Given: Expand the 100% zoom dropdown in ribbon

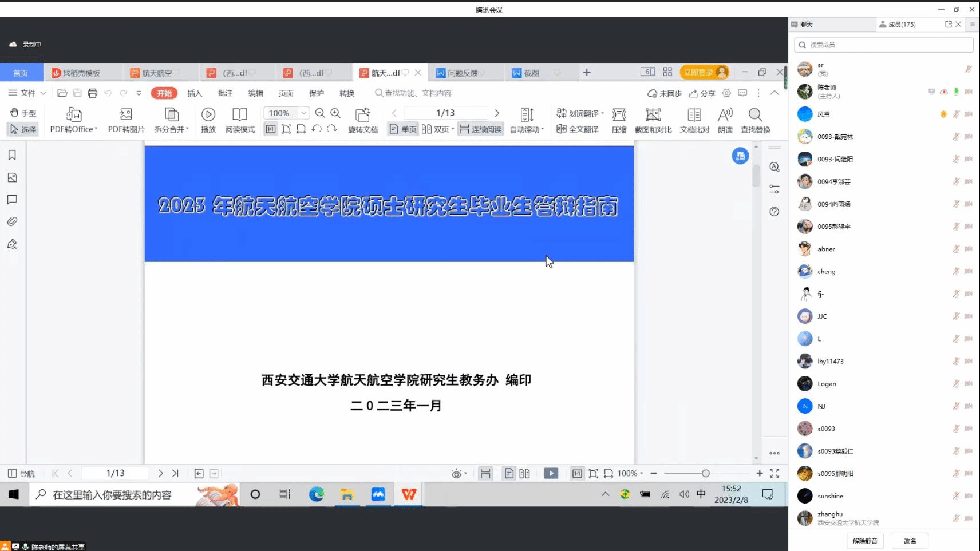Looking at the screenshot, I should 304,113.
